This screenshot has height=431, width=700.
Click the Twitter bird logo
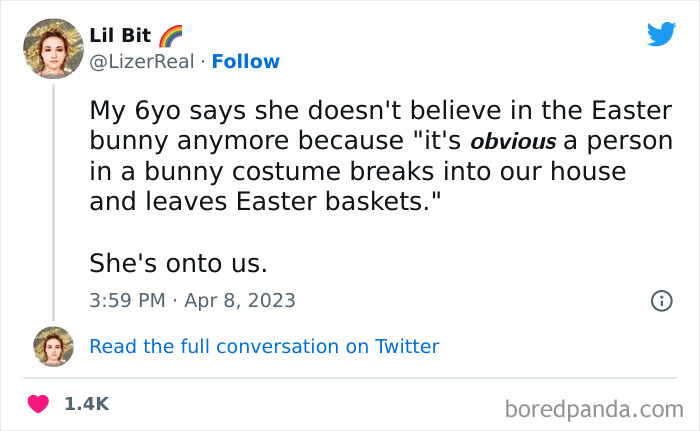coord(661,35)
